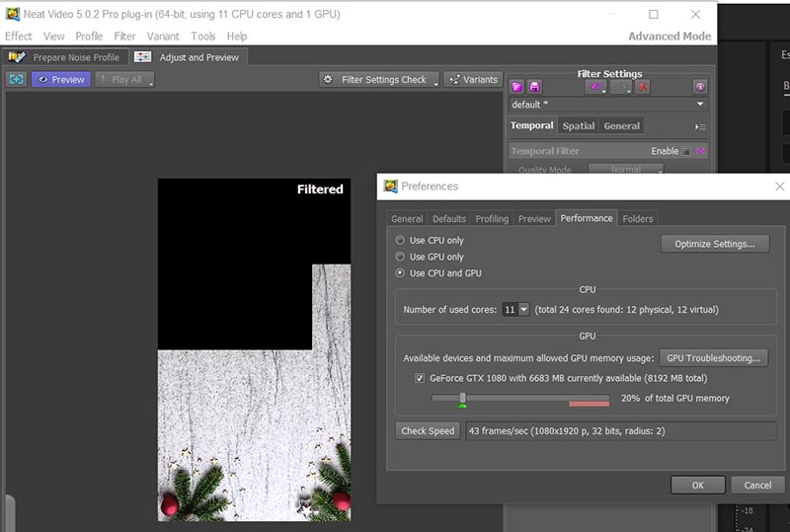Click the red X reset icon
The image size is (790, 532).
click(x=643, y=87)
